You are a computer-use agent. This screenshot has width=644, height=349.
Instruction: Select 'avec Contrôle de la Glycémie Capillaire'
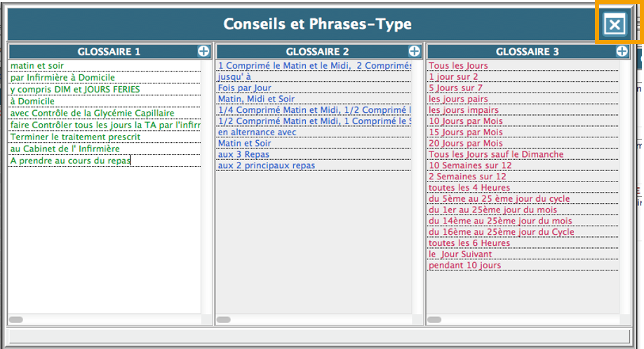[x=92, y=114]
